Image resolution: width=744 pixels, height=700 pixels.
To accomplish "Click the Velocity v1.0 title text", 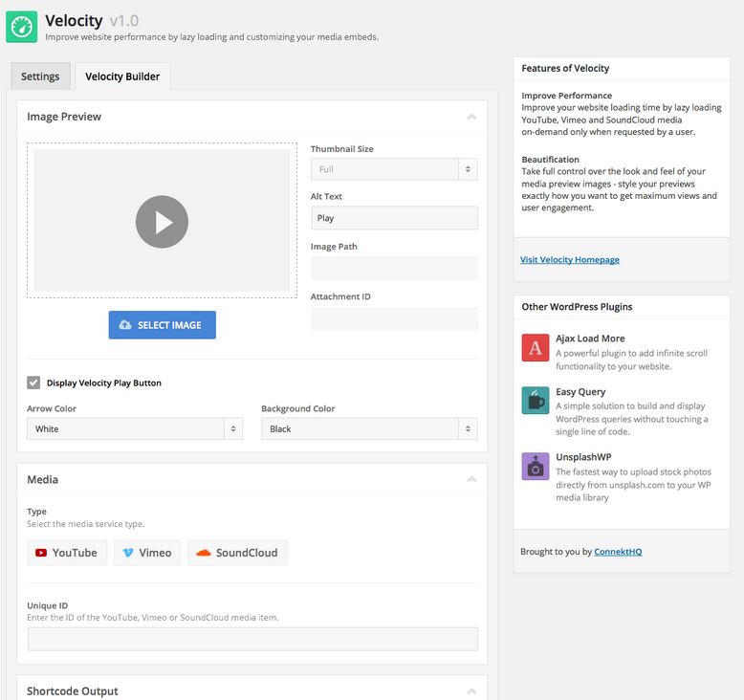I will point(92,21).
